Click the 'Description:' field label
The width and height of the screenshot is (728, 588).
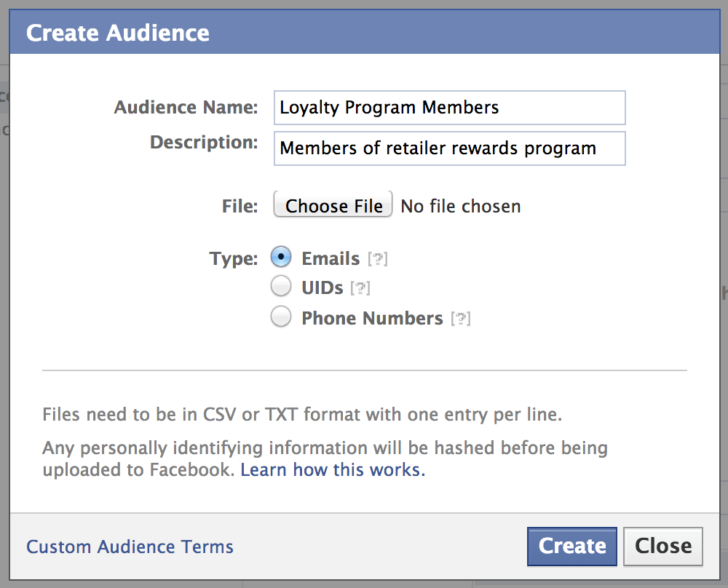[204, 143]
